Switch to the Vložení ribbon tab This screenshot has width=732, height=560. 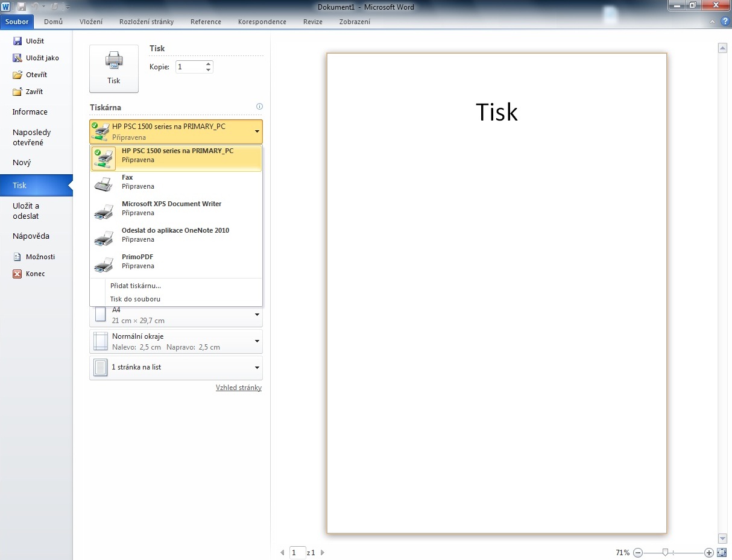91,22
